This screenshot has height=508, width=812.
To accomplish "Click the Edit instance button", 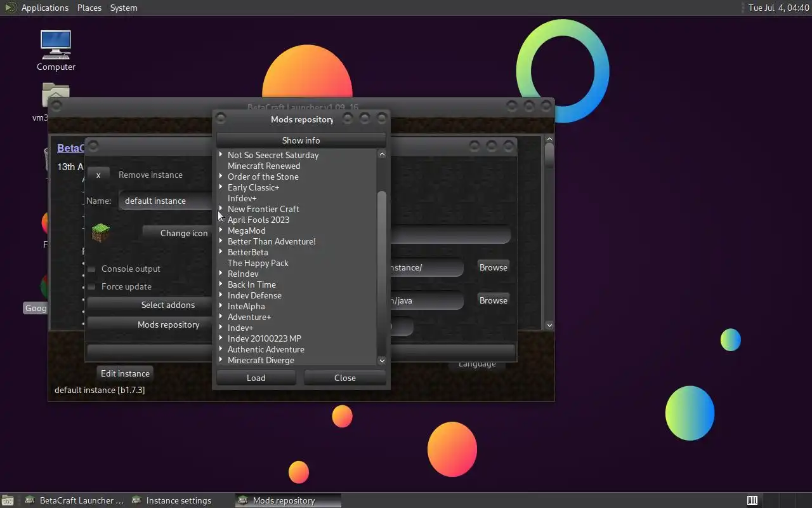I will coord(125,373).
